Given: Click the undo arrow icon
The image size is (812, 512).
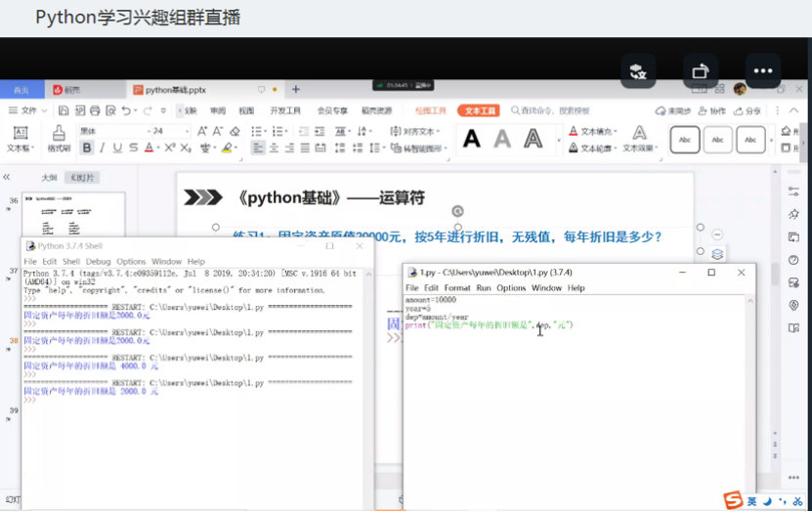Looking at the screenshot, I should coord(127,111).
